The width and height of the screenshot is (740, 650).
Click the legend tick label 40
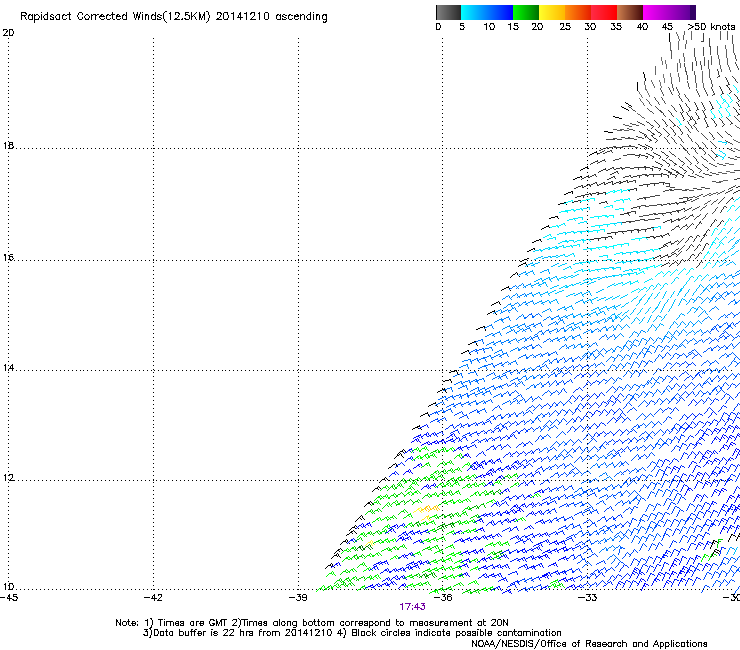click(x=642, y=27)
